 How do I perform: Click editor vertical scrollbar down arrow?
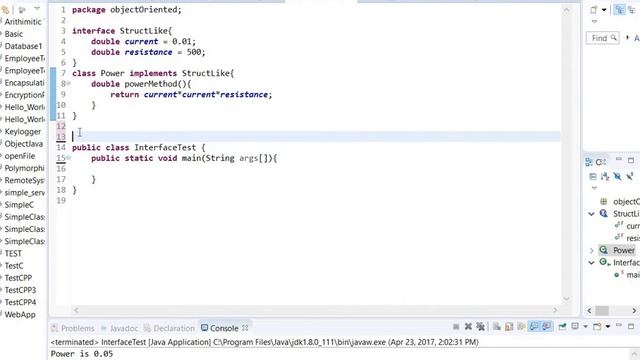coord(566,299)
